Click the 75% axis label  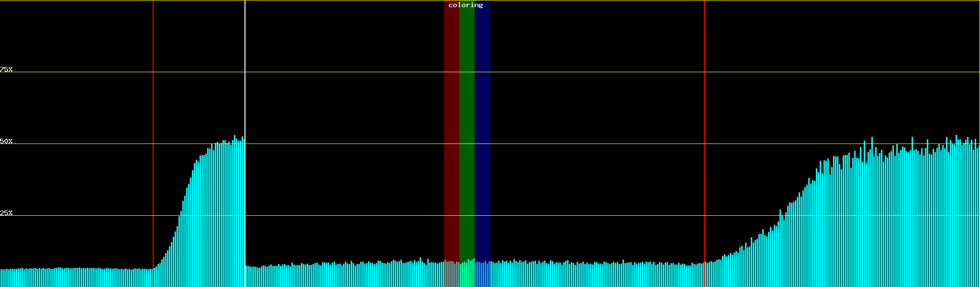click(6, 69)
